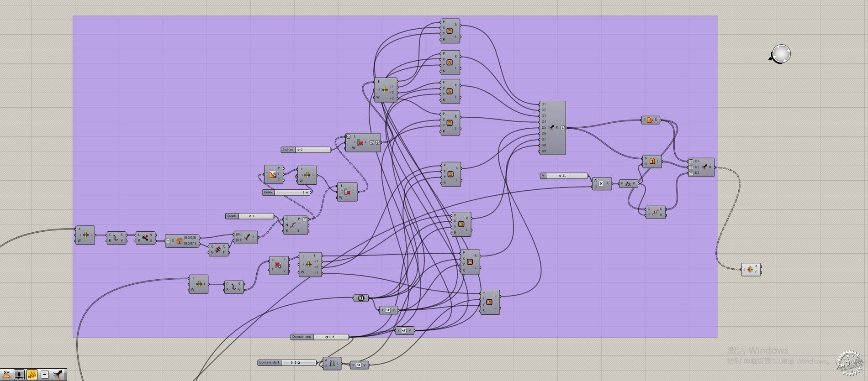Toggle graft badge on small Merge D2 input
This screenshot has height=381, width=868.
point(691,167)
